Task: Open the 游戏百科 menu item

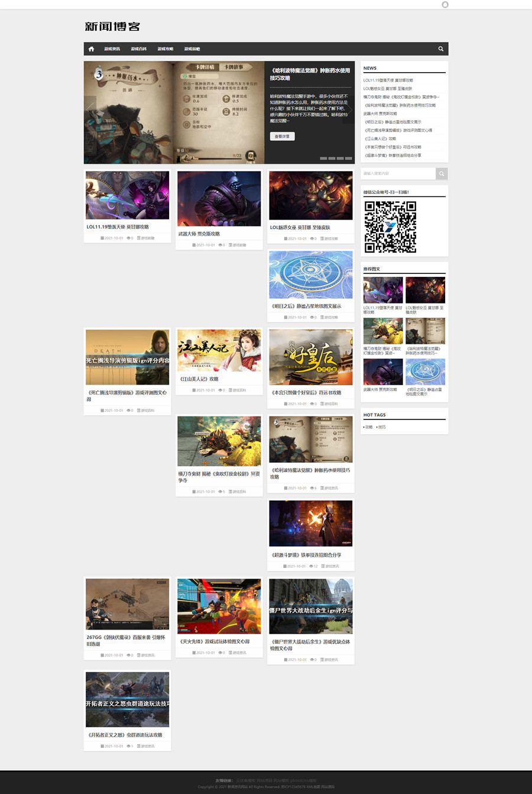Action: coord(138,49)
